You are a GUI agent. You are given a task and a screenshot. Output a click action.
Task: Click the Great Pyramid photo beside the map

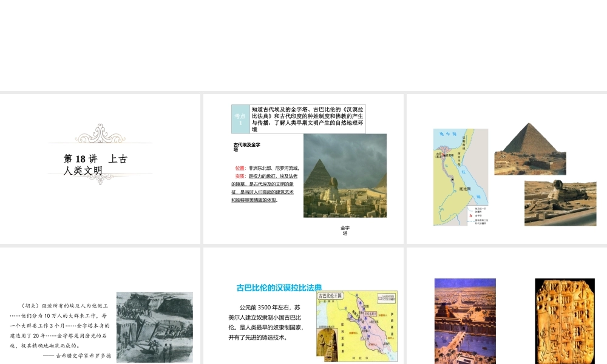click(x=530, y=149)
